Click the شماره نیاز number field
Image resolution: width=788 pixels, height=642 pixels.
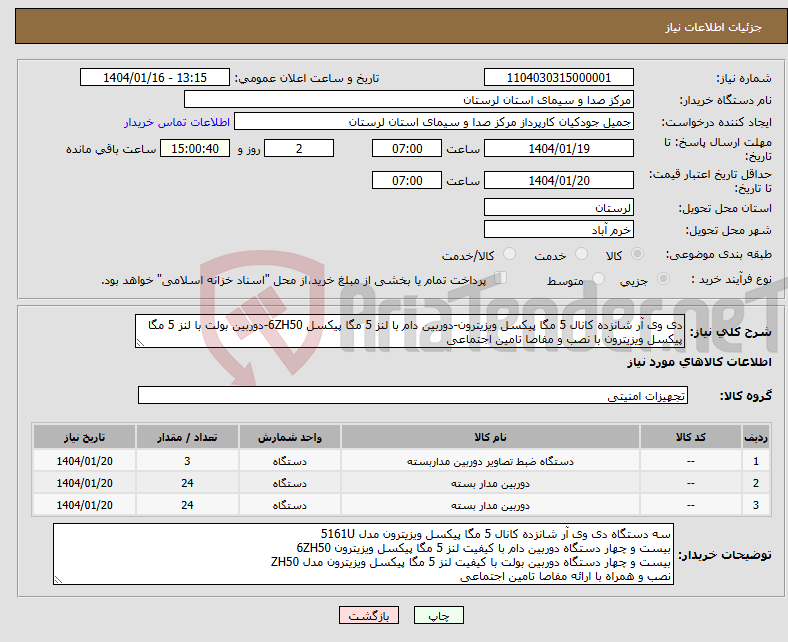558,77
